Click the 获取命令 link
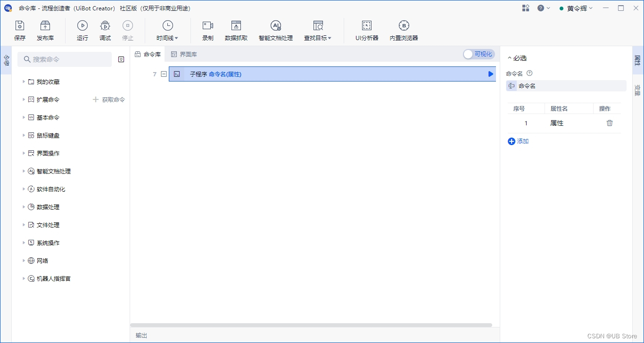The width and height of the screenshot is (644, 343). 109,100
